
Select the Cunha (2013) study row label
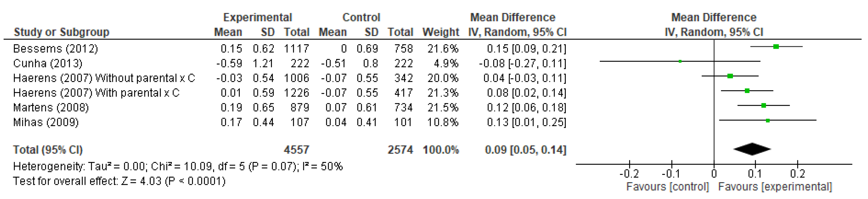pyautogui.click(x=48, y=63)
